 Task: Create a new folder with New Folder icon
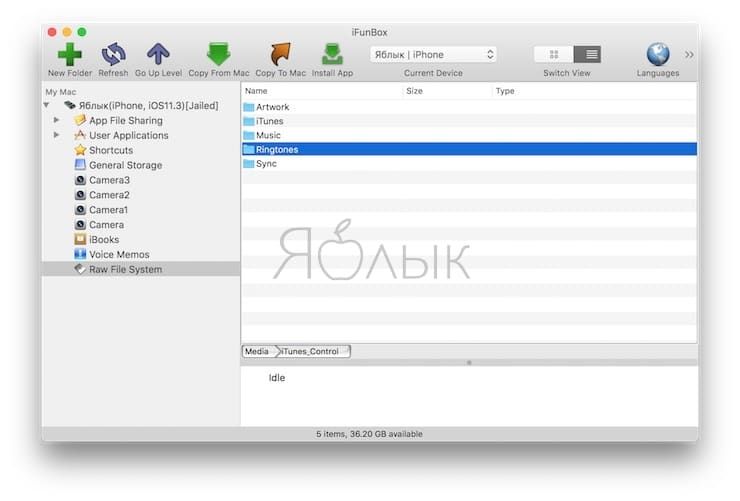pyautogui.click(x=69, y=54)
